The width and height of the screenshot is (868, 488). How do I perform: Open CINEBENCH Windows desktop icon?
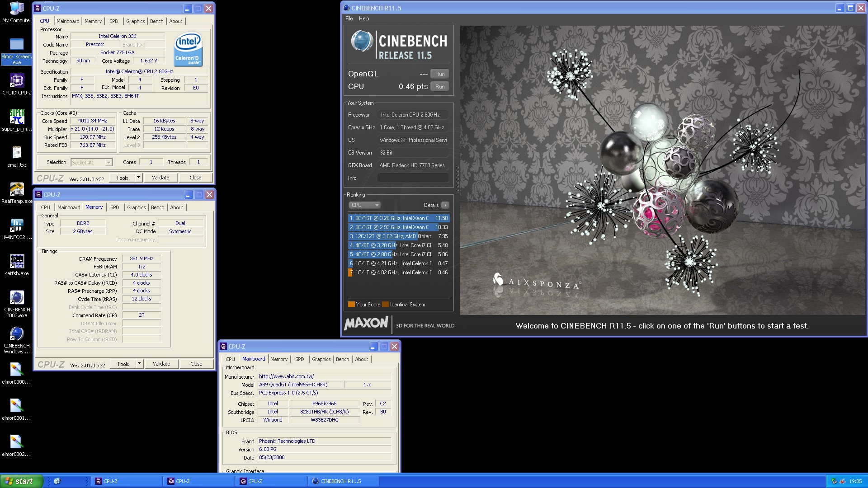click(x=17, y=340)
